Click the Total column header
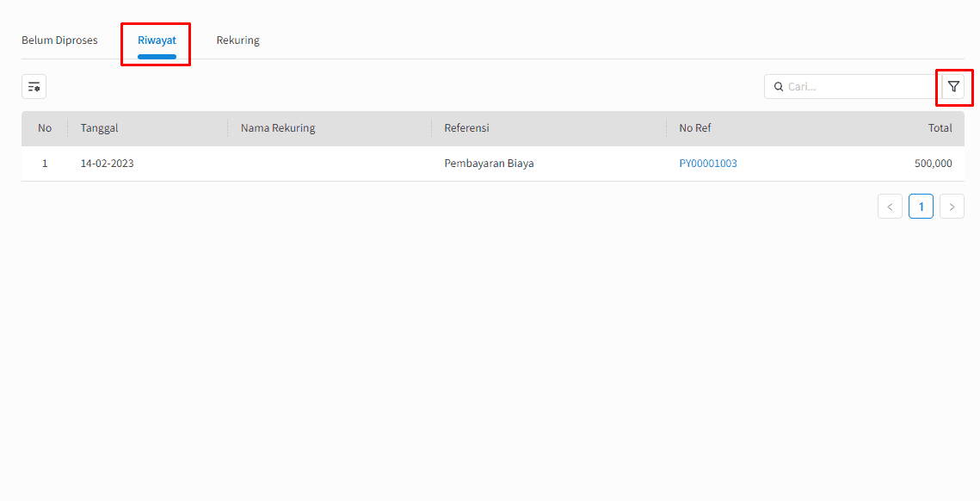The image size is (980, 501). 940,128
